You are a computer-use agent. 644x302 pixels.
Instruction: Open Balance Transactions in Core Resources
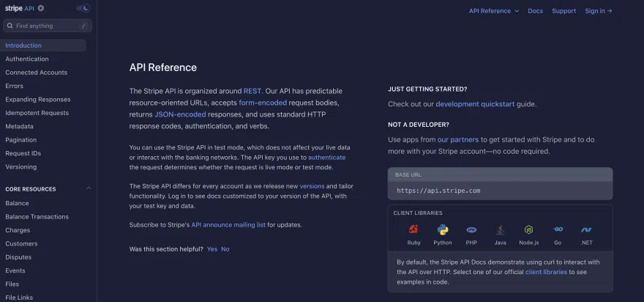pyautogui.click(x=37, y=217)
